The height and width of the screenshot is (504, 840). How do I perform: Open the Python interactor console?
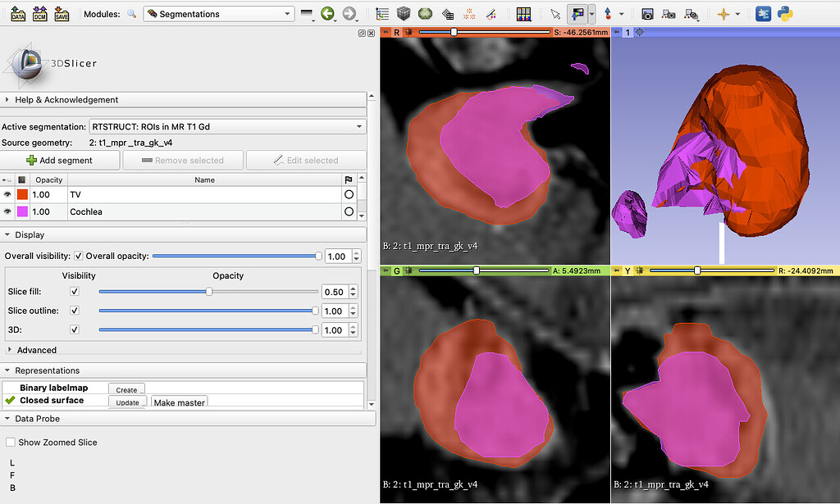click(785, 13)
